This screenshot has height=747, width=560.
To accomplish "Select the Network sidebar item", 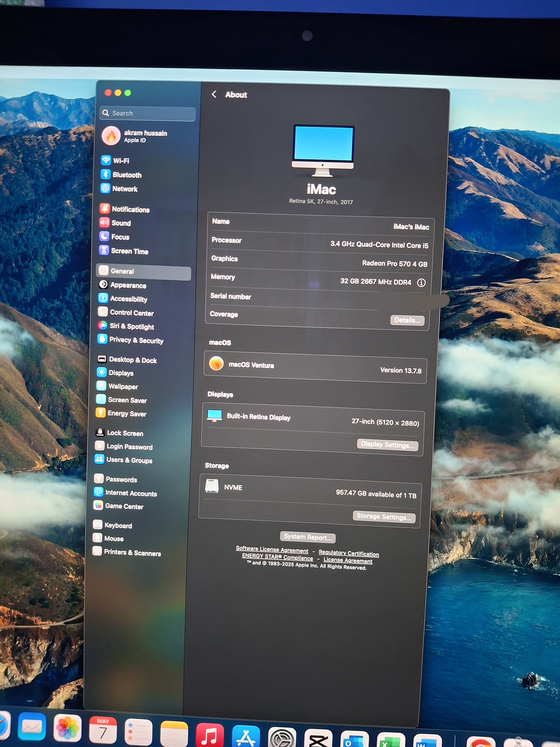I will (x=119, y=189).
